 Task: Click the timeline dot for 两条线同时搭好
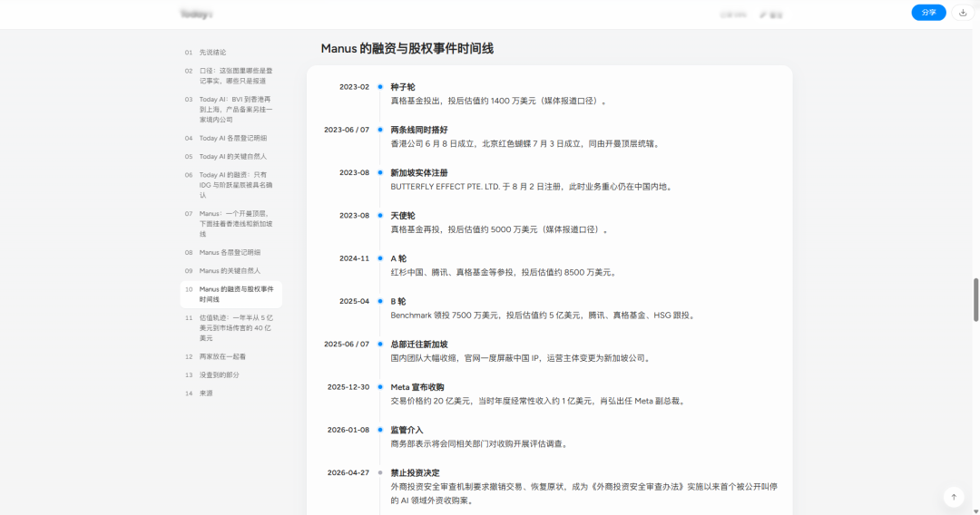pos(380,130)
